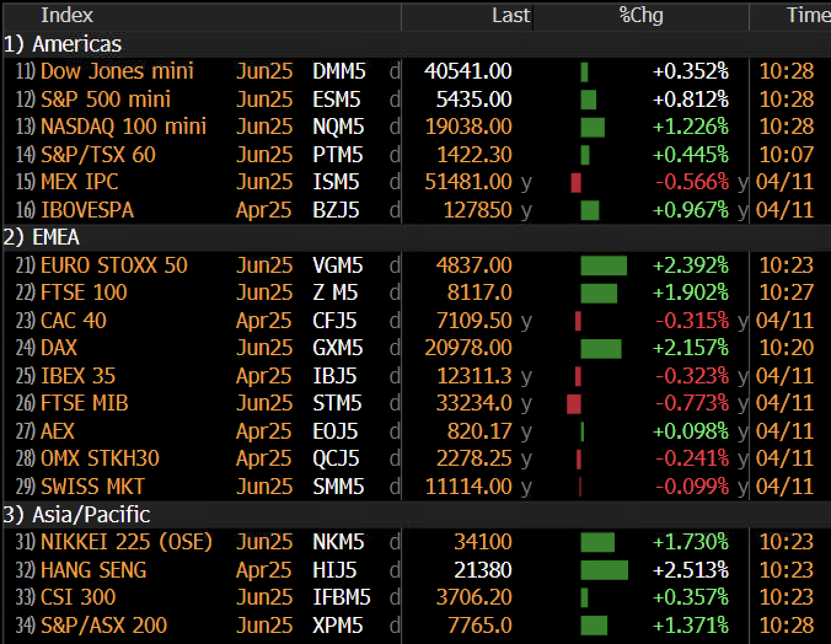The image size is (831, 644).
Task: Select the FTSE MIB index
Action: 84,403
